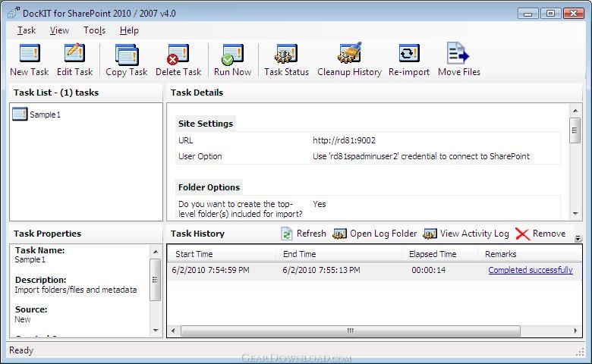Maximize the DocKIT window
The width and height of the screenshot is (592, 364).
550,13
